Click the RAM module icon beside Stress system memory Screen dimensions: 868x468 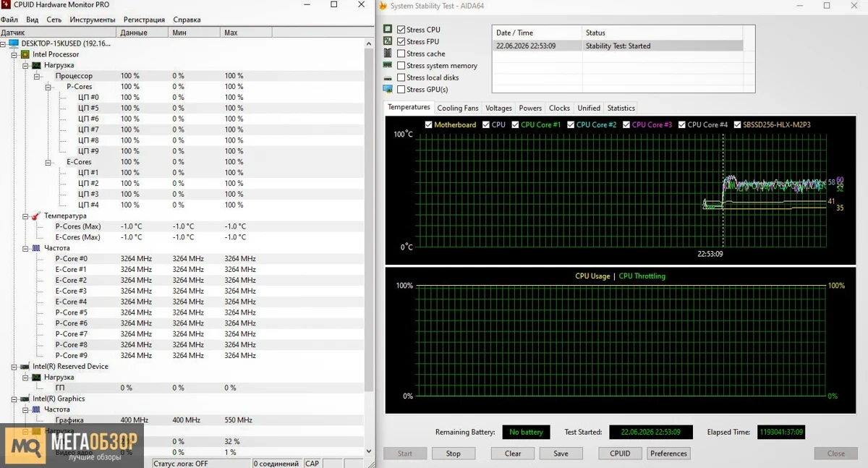pyautogui.click(x=388, y=65)
